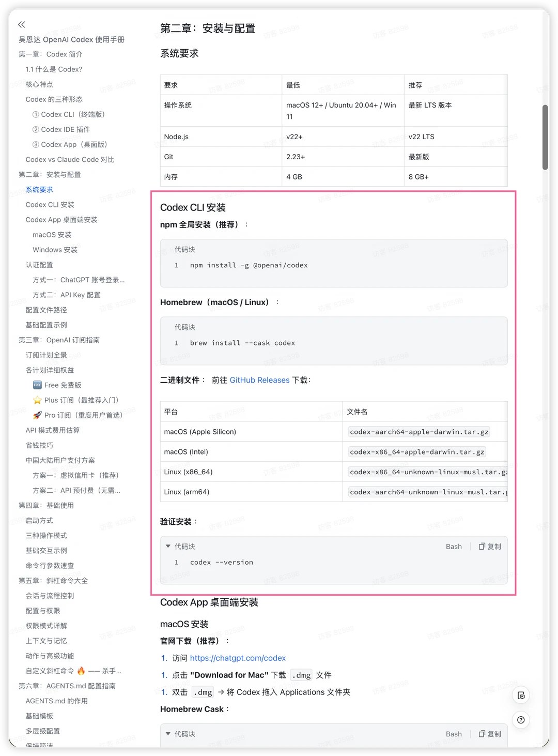Open sidebar item 第一章：Codex 简介
Viewport: 558px width, 756px height.
coord(51,54)
